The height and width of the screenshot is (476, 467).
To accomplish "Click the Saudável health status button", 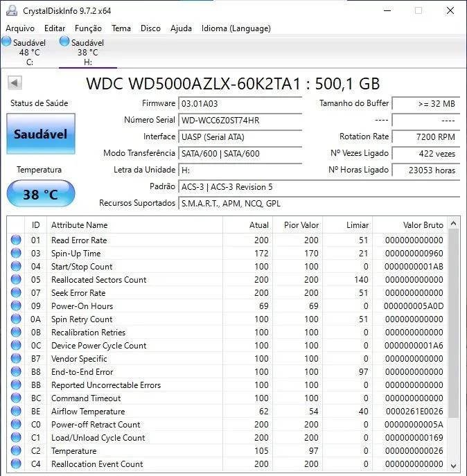I will 41,134.
